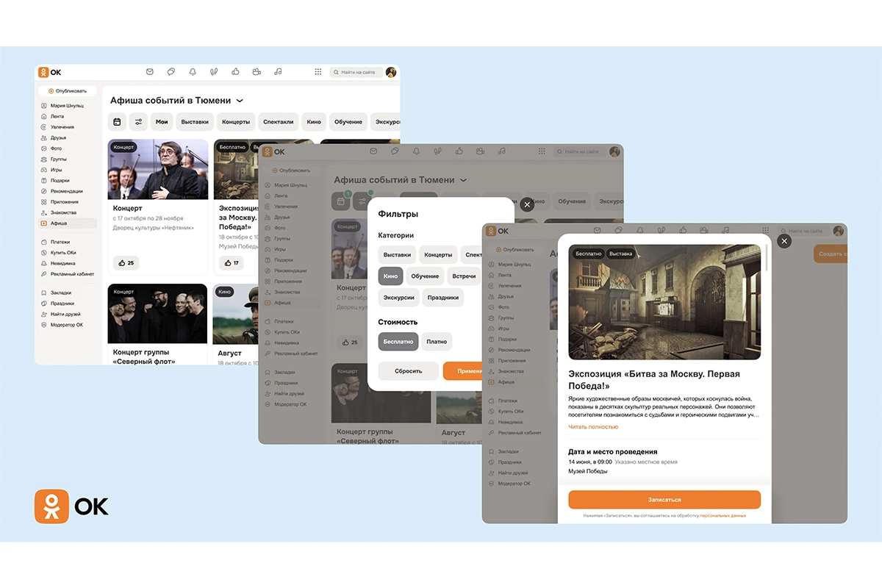The height and width of the screenshot is (588, 882).
Task: Click the Сбросить button in Фильтры dialog
Action: click(x=408, y=371)
